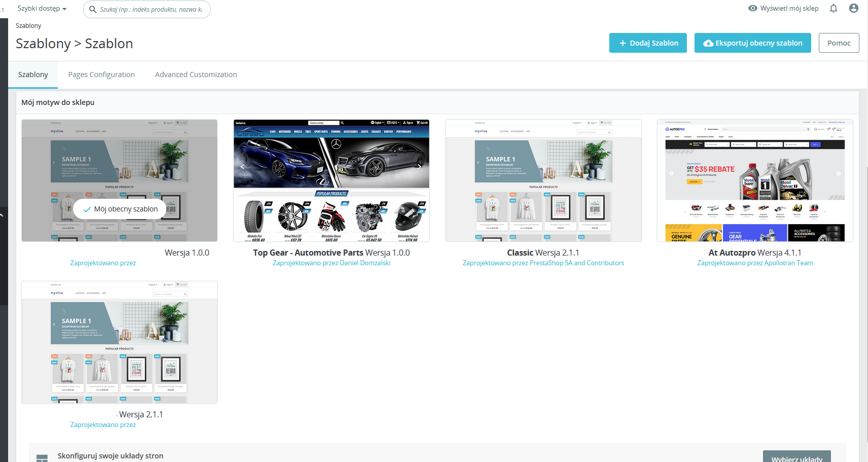Open the user profile avatar icon

(x=854, y=8)
